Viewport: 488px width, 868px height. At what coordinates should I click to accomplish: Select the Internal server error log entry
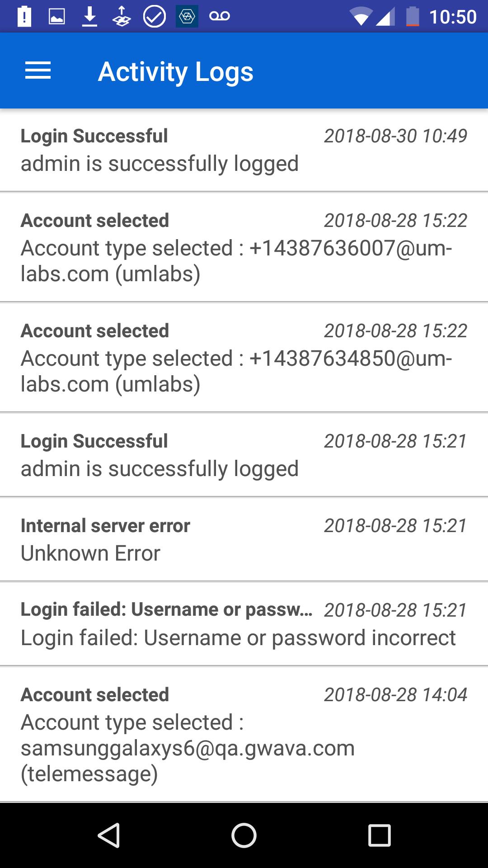tap(244, 539)
